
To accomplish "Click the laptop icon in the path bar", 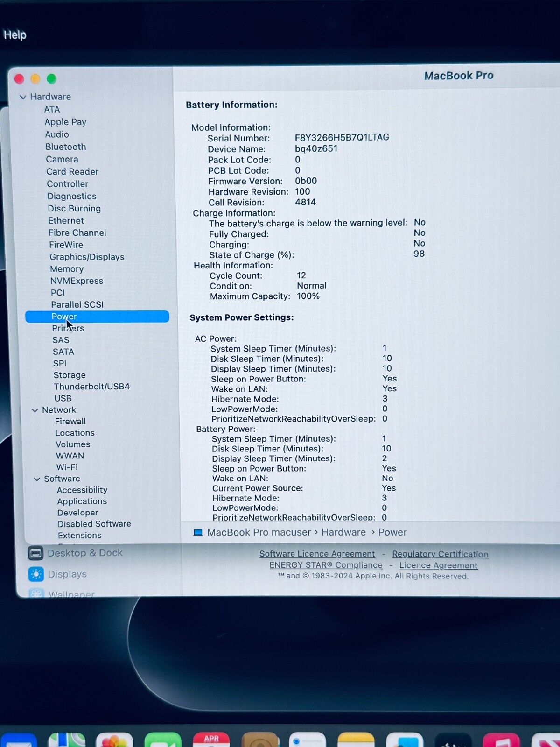I will point(198,533).
